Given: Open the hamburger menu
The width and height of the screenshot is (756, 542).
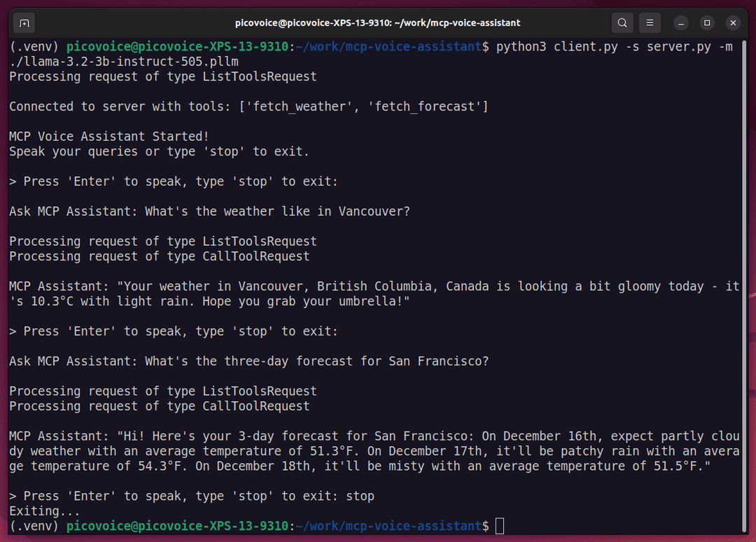Looking at the screenshot, I should [x=649, y=22].
